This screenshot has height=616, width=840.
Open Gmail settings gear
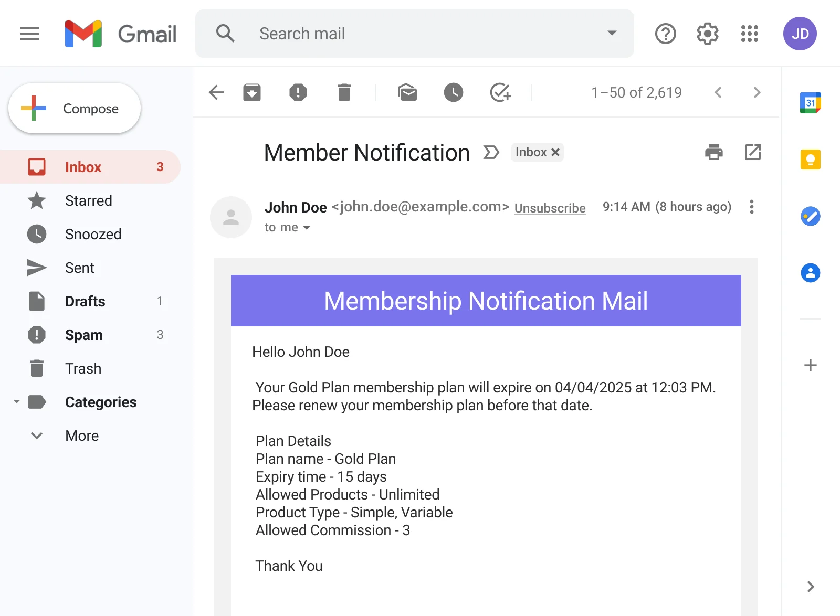pos(707,33)
